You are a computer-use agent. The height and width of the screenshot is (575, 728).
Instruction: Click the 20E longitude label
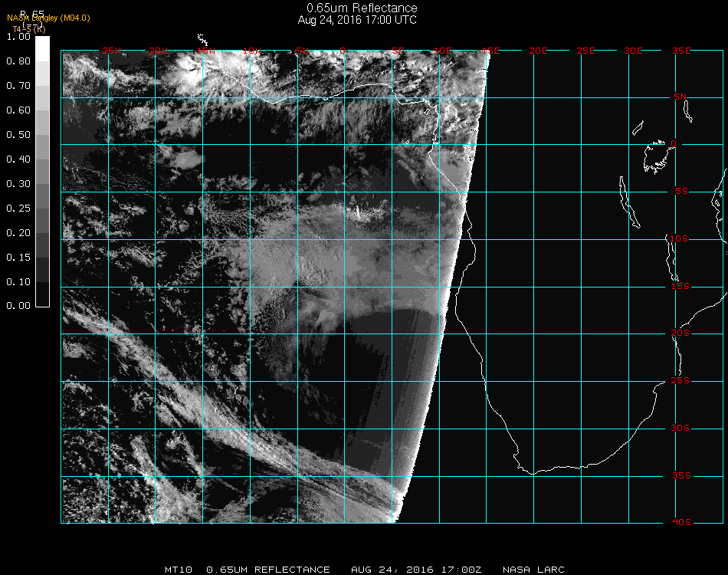pyautogui.click(x=538, y=51)
